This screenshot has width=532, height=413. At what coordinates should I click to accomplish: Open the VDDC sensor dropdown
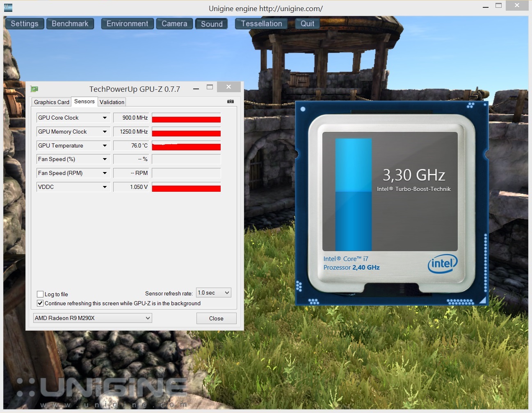[105, 187]
